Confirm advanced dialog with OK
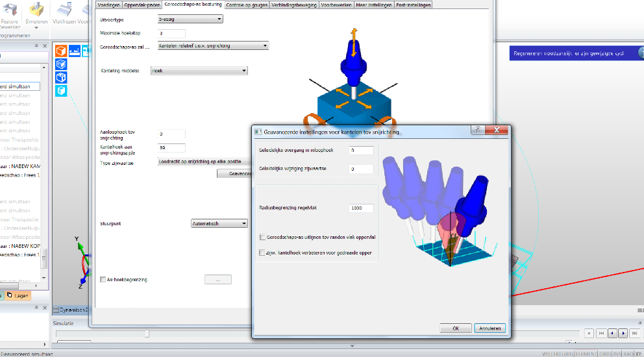The height and width of the screenshot is (357, 644). 456,328
